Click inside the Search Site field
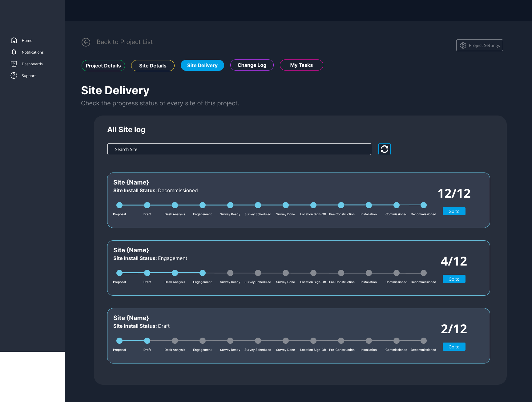532x402 pixels. [x=239, y=149]
